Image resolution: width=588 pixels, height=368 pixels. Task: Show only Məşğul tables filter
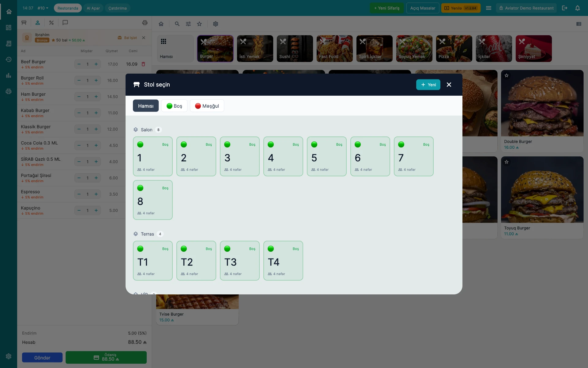pos(207,106)
